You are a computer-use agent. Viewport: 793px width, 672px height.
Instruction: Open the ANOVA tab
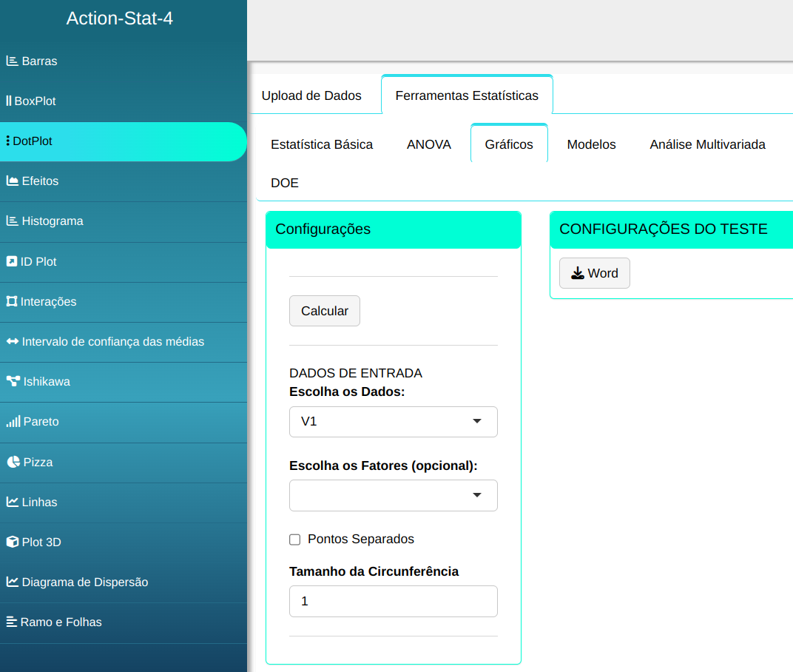click(x=429, y=144)
